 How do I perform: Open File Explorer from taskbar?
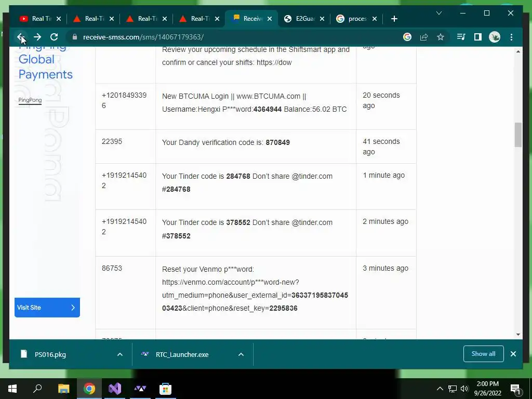63,389
